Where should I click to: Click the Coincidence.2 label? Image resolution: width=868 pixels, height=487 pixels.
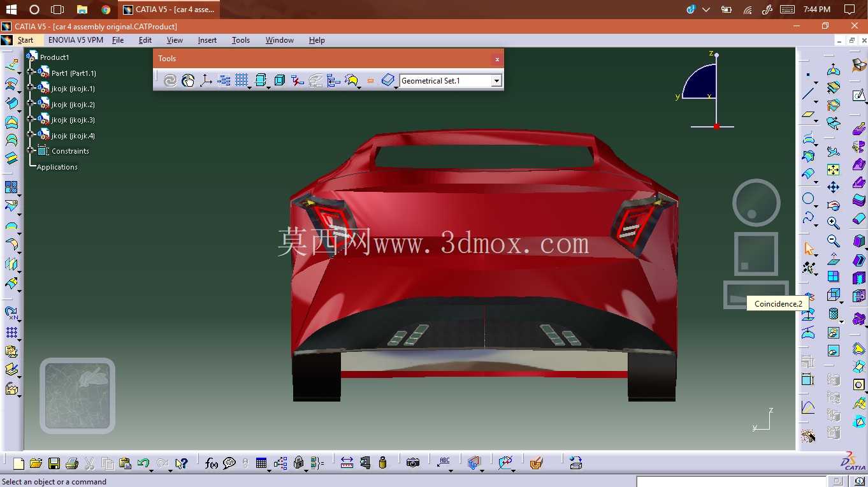[x=778, y=304]
